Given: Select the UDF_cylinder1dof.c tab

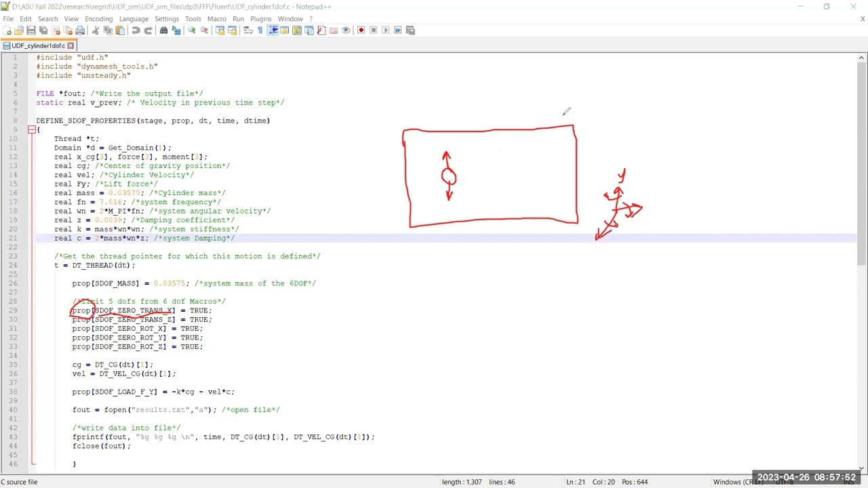Looking at the screenshot, I should click(38, 45).
